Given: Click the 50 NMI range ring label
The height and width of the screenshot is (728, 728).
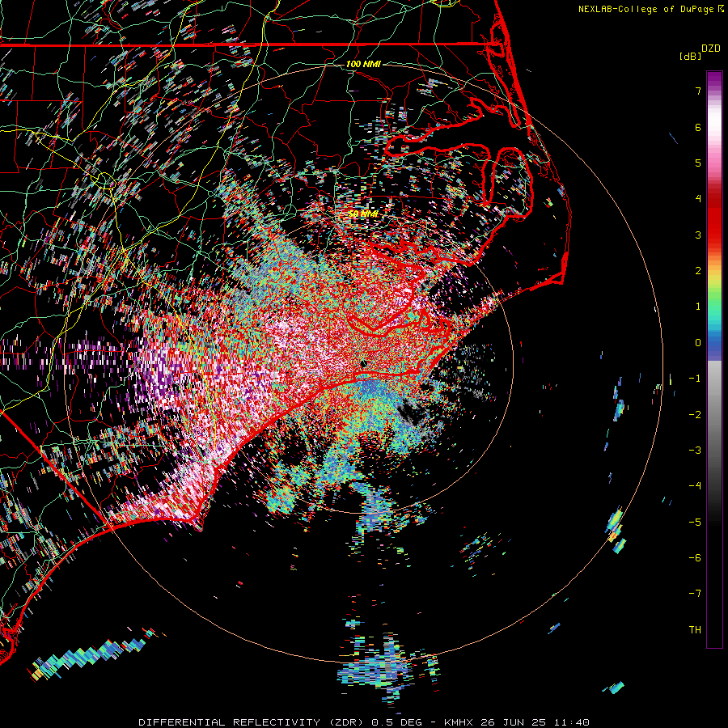Looking at the screenshot, I should 363,214.
